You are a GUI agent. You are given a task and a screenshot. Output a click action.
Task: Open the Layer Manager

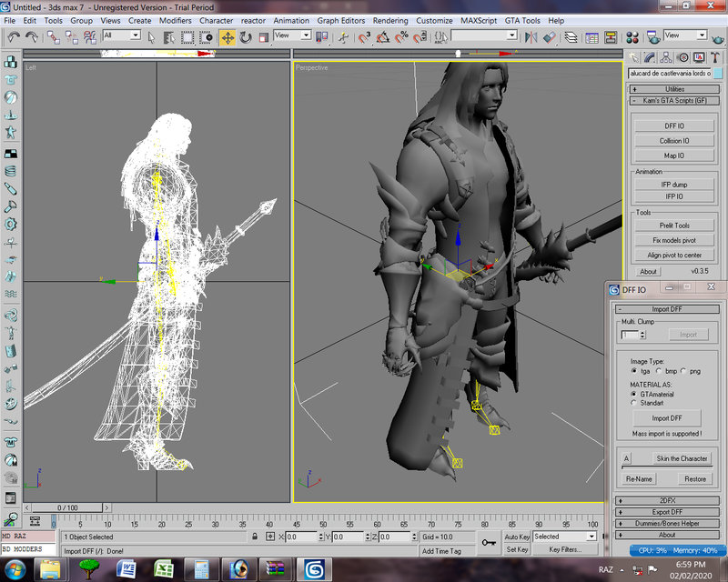(571, 37)
